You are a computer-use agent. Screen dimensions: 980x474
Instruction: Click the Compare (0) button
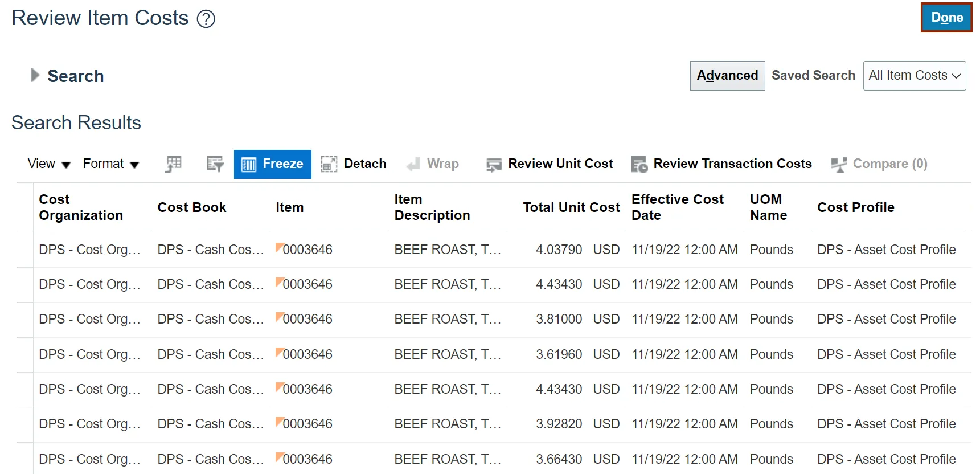click(879, 164)
